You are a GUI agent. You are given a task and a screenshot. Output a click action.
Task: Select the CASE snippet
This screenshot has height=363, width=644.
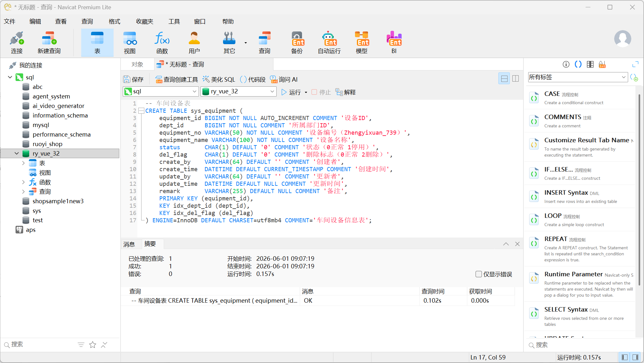(580, 97)
